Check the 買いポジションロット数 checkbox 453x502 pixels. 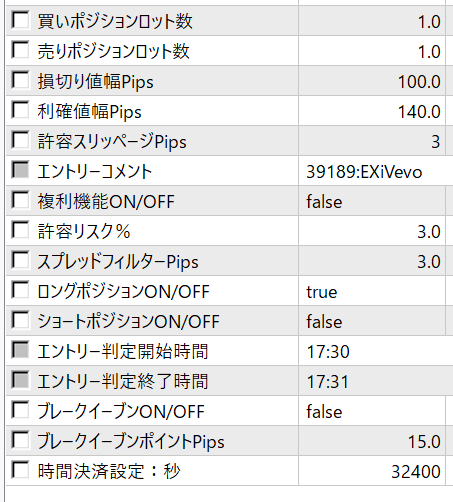[20, 20]
